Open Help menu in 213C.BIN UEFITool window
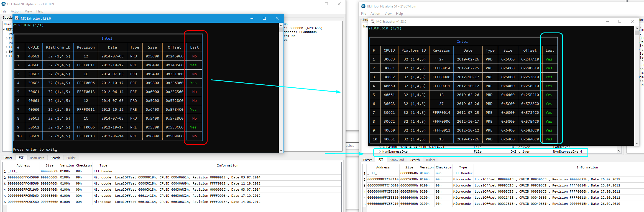Viewport: 644px width, 212px height. (x=40, y=11)
